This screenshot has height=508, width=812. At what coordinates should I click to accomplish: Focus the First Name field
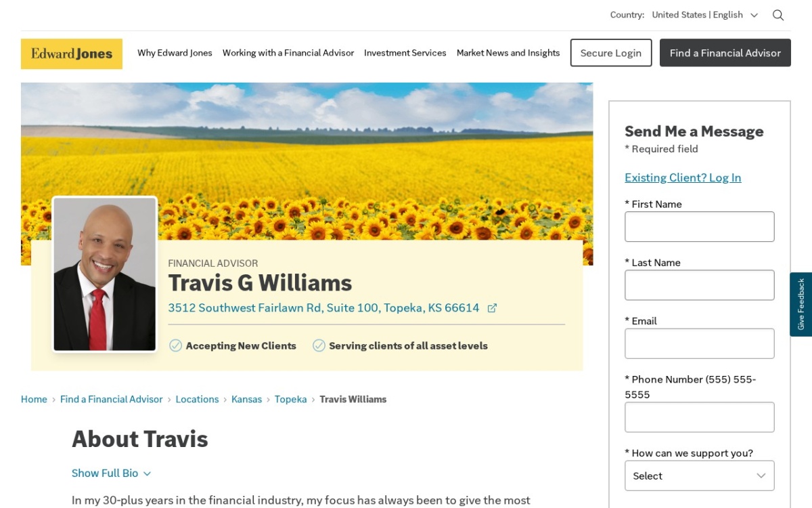tap(699, 226)
